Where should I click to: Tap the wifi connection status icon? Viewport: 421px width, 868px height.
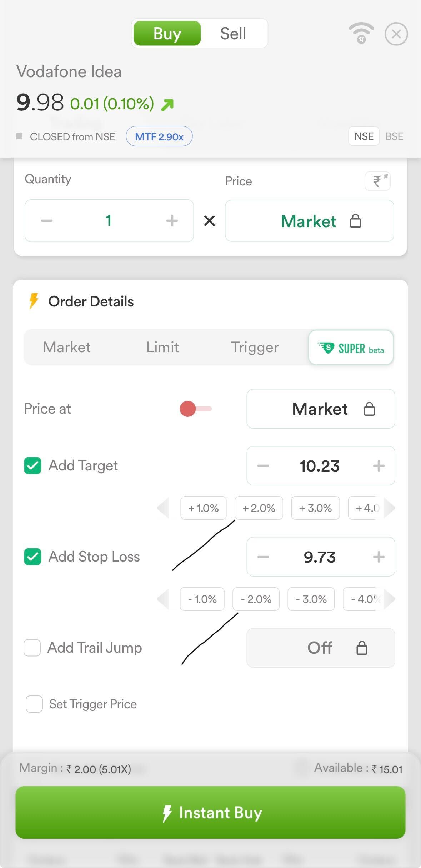(361, 33)
